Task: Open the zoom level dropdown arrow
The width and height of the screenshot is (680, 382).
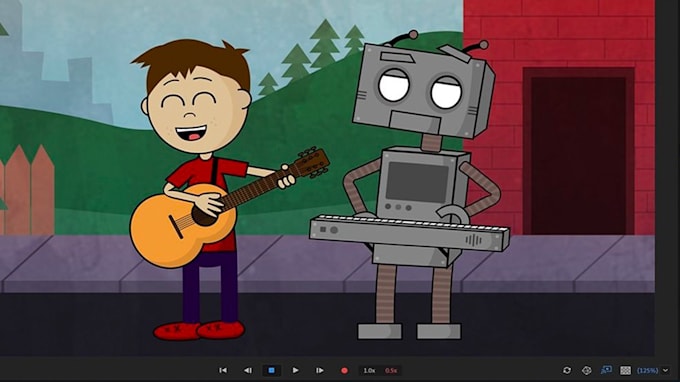Action: click(x=665, y=370)
